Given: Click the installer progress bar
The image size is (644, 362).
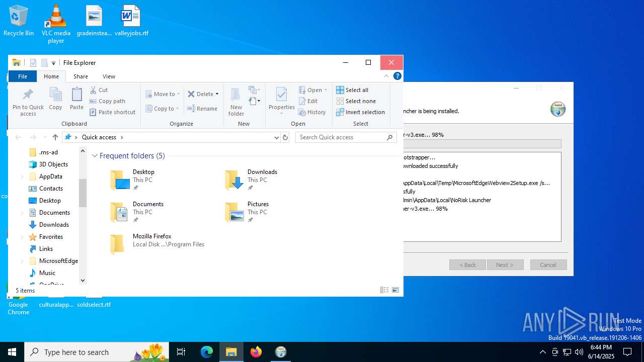Looking at the screenshot, I should click(x=482, y=144).
